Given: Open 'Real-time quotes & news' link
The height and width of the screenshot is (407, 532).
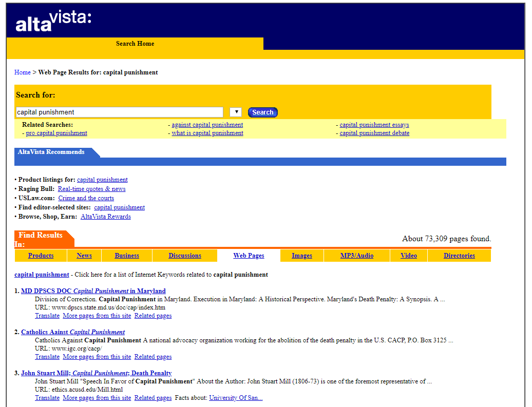Looking at the screenshot, I should tap(91, 188).
